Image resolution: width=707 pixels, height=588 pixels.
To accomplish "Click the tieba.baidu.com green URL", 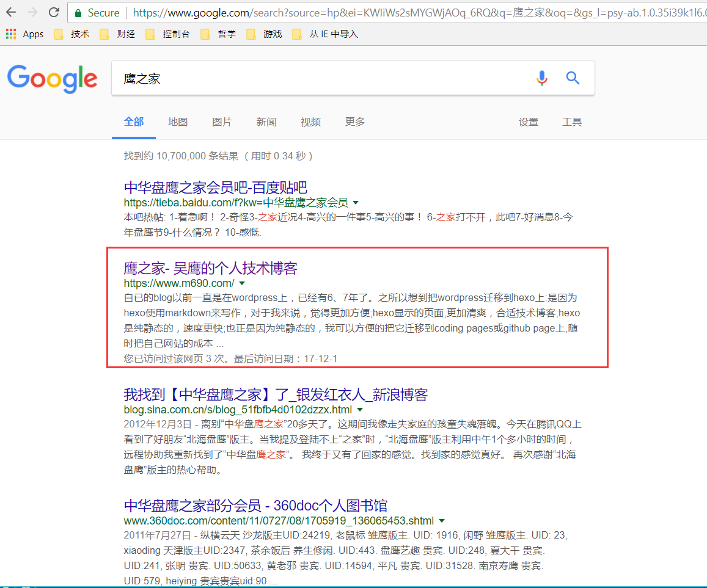I will tap(236, 203).
